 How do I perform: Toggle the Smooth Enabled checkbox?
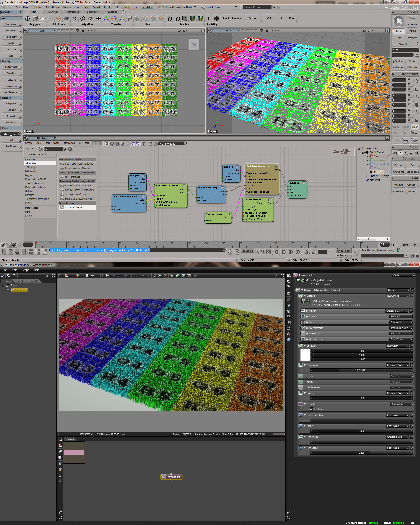click(x=311, y=409)
